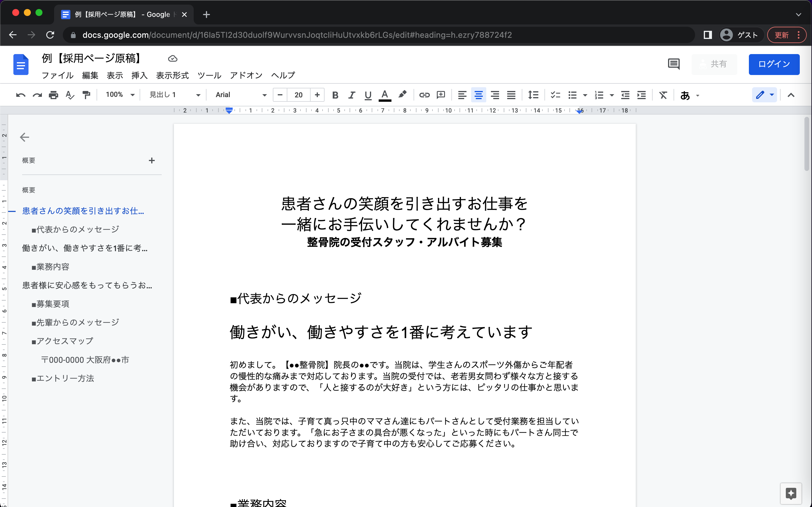Enable center alignment
812x507 pixels.
click(x=478, y=95)
